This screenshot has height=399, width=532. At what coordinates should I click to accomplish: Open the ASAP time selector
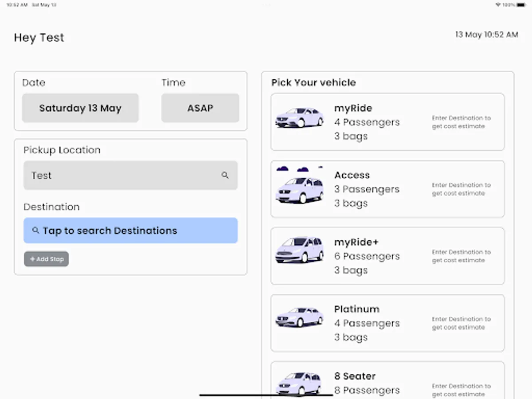point(200,108)
